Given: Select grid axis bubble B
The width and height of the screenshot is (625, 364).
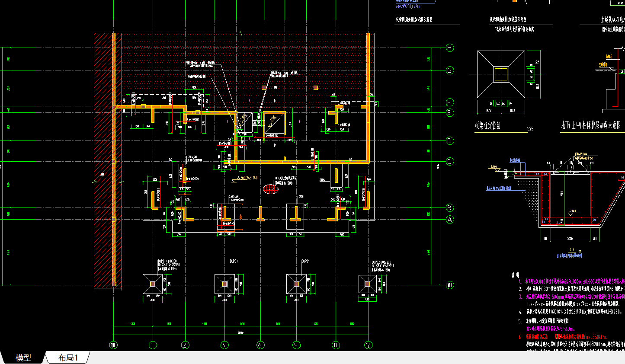Looking at the screenshot, I should (450, 208).
